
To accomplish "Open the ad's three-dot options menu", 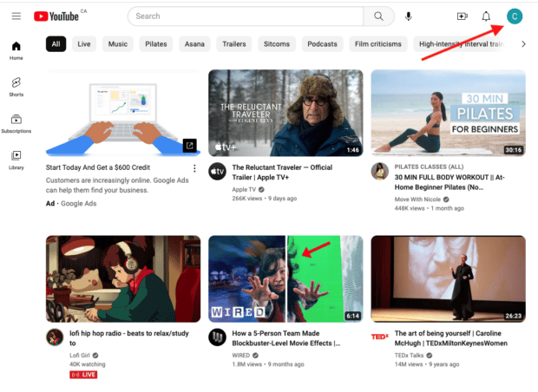I will (194, 168).
